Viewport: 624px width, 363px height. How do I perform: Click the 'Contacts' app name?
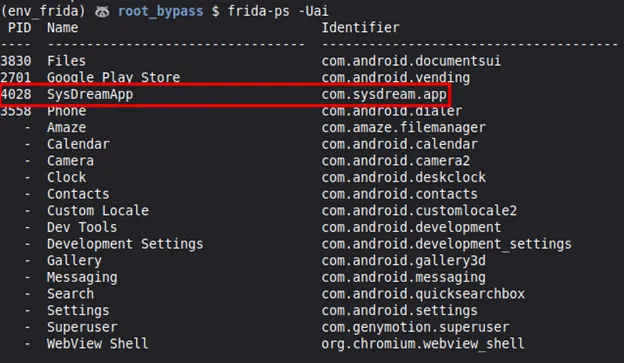(78, 194)
